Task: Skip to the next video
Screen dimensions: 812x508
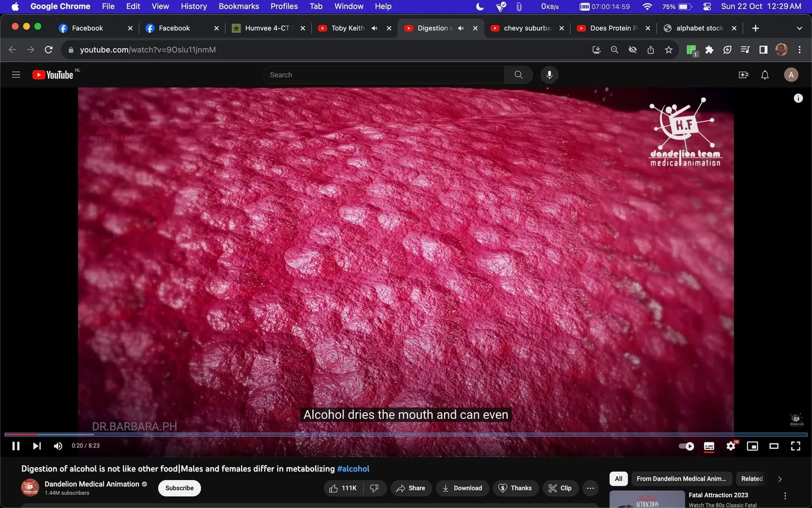Action: (36, 446)
